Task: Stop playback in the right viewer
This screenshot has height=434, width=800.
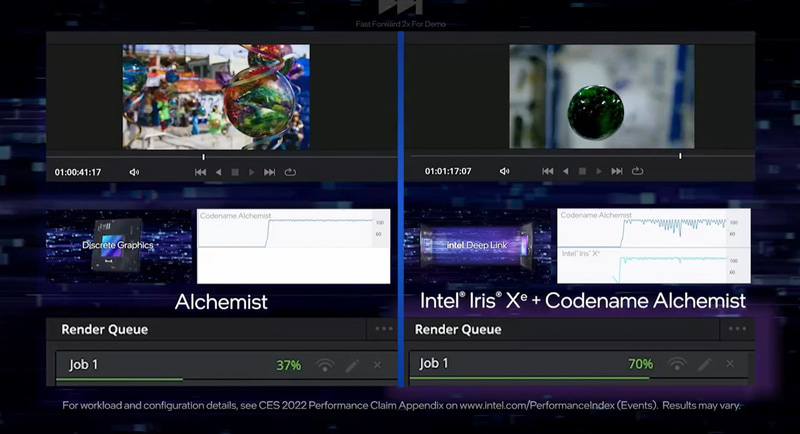Action: click(x=582, y=171)
